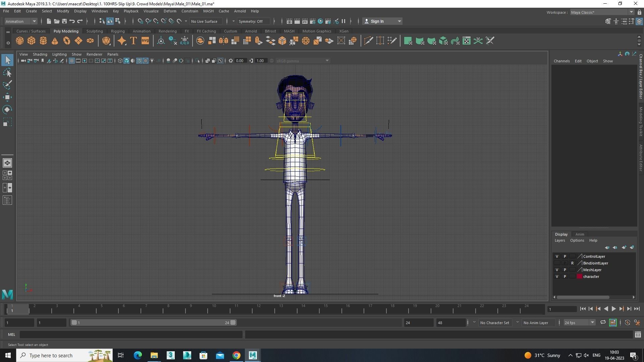Activate the Lasso Select tool

point(7,72)
